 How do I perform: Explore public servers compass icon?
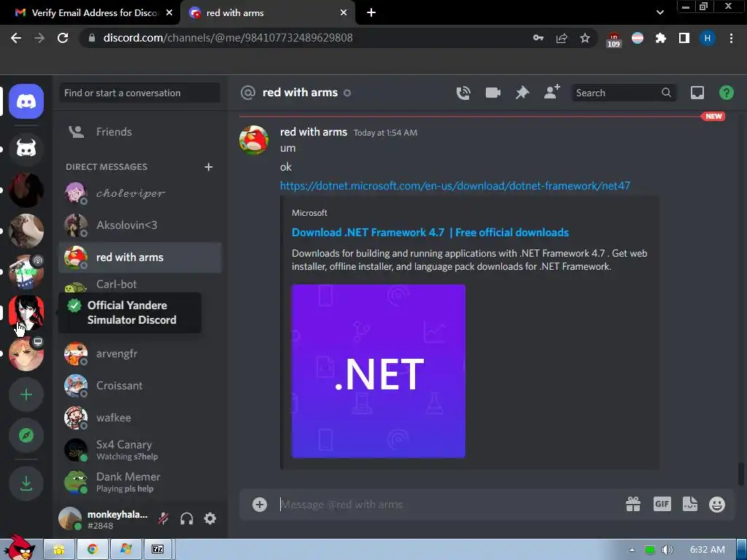tap(26, 435)
